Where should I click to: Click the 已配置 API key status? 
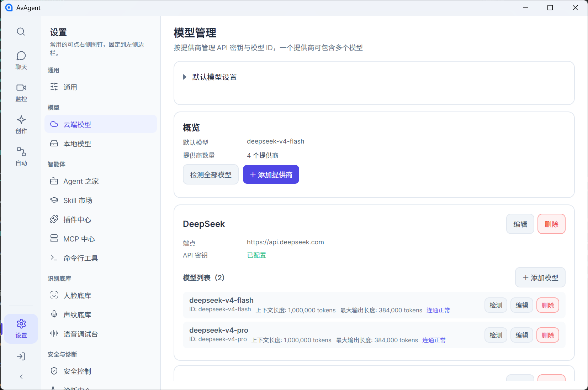tap(256, 255)
